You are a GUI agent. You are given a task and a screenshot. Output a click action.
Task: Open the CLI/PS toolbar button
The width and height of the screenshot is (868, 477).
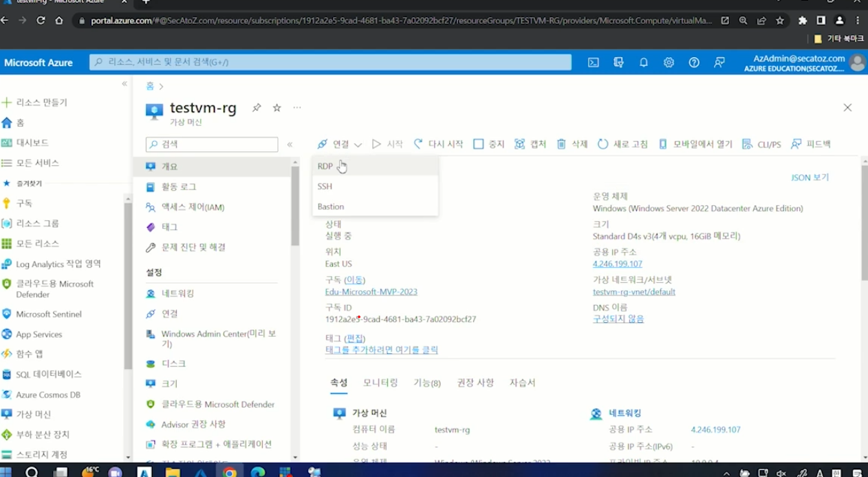pyautogui.click(x=762, y=145)
